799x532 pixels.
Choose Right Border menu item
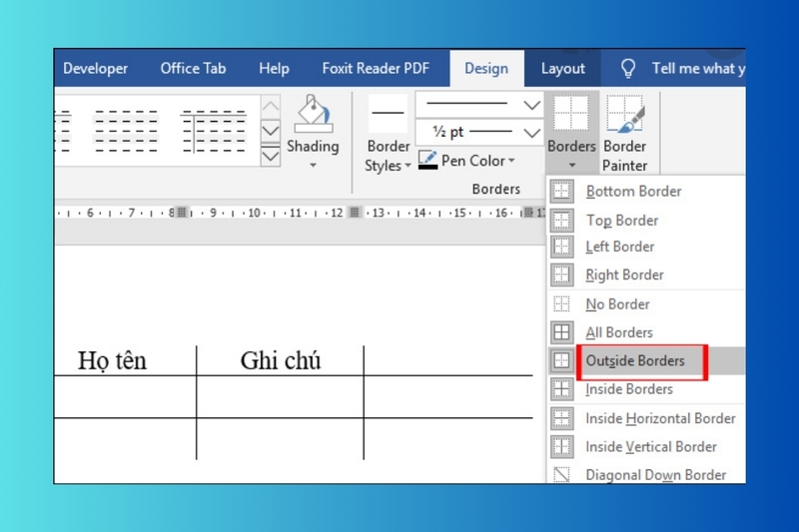[x=646, y=274]
